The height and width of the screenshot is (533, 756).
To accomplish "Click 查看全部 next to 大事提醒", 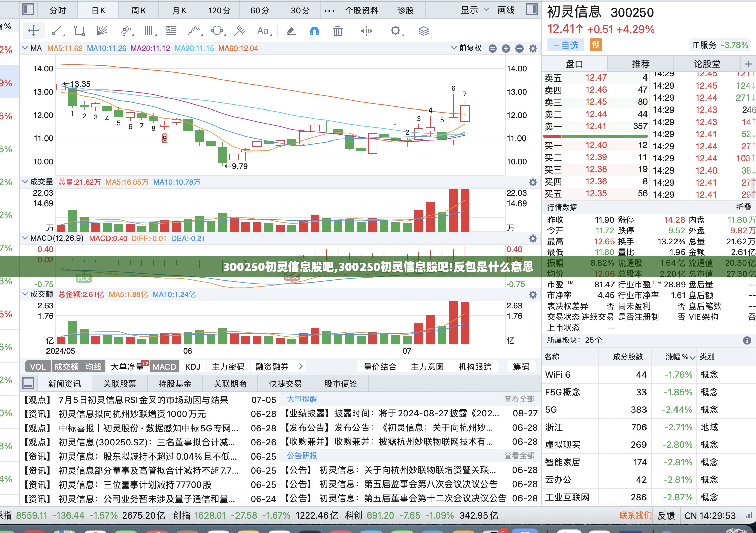I will coord(519,399).
